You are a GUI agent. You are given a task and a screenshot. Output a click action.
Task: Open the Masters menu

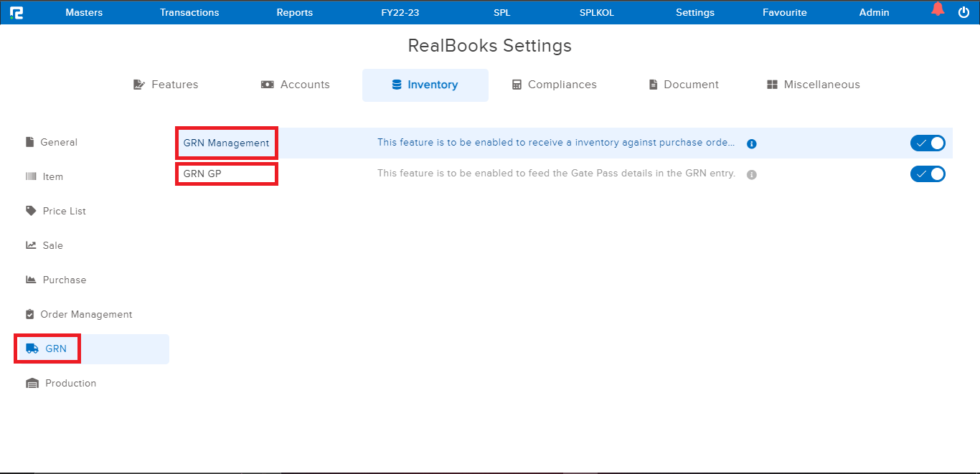coord(84,12)
